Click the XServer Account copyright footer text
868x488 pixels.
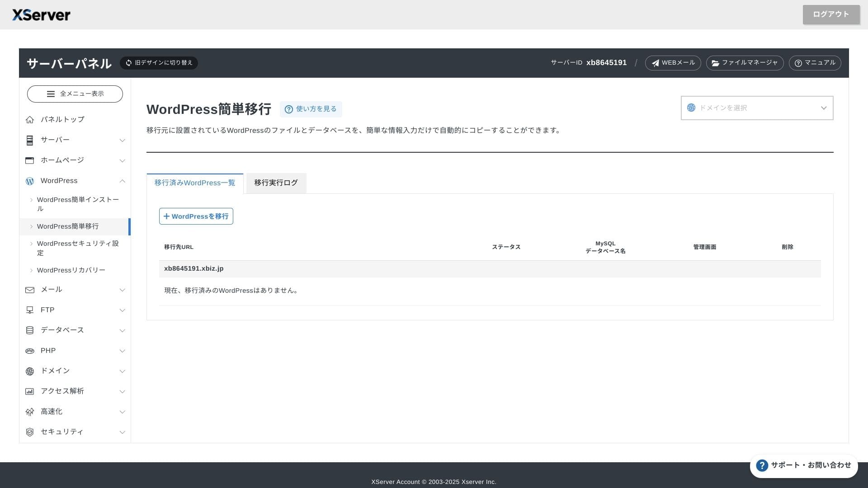434,482
